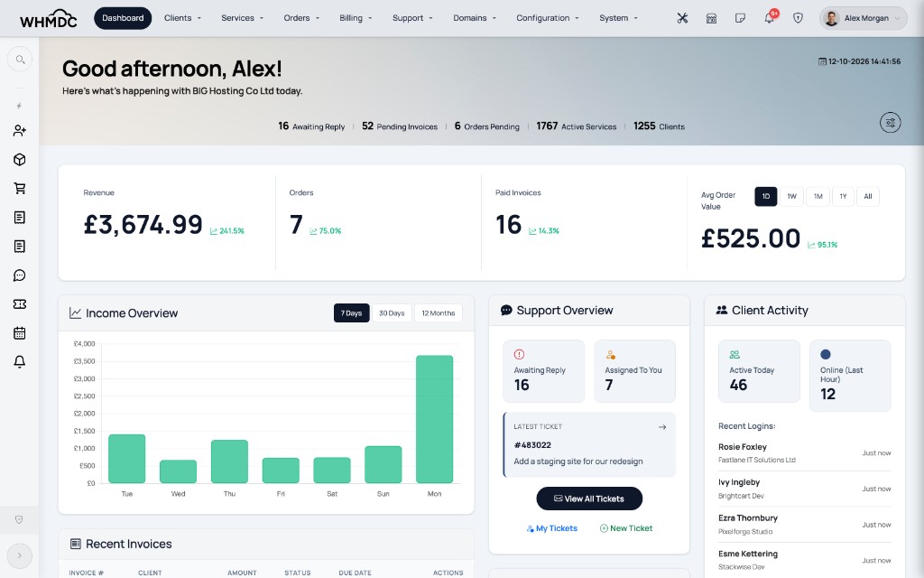
Task: Click the View All Tickets button
Action: click(x=589, y=499)
